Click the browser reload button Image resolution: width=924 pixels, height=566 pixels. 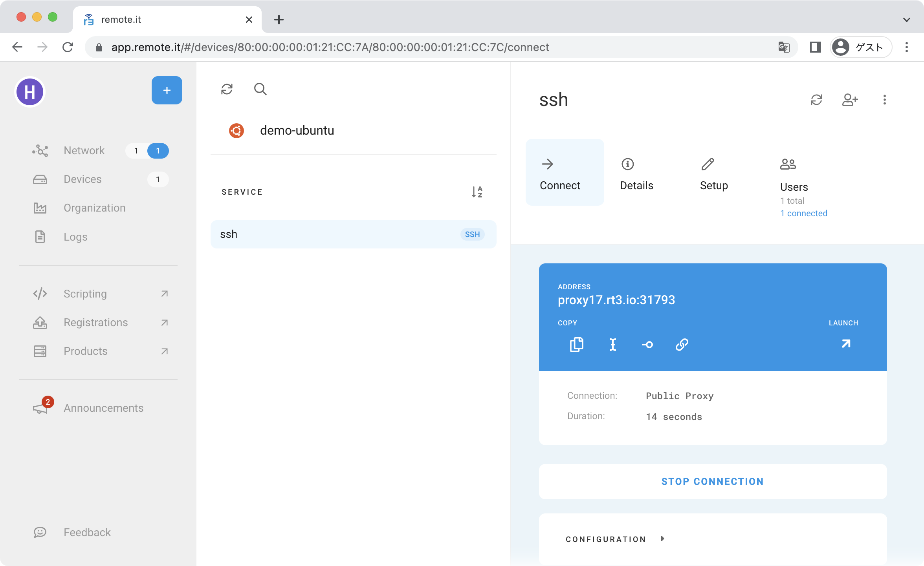[68, 47]
